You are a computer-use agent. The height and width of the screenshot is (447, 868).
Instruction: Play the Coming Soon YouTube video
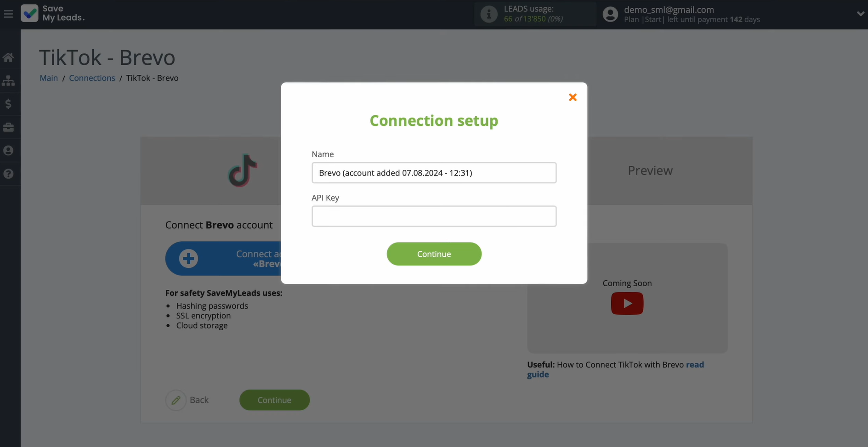pyautogui.click(x=627, y=304)
